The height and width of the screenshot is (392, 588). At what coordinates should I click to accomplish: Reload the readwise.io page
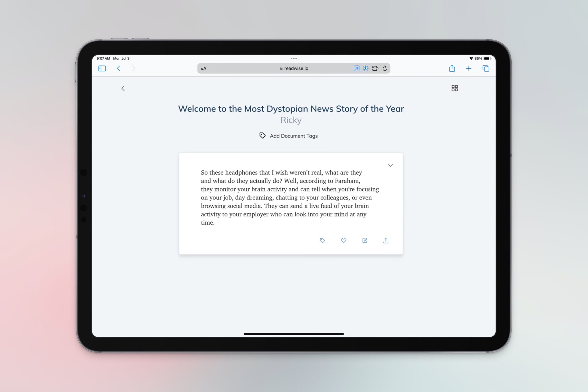click(x=385, y=68)
